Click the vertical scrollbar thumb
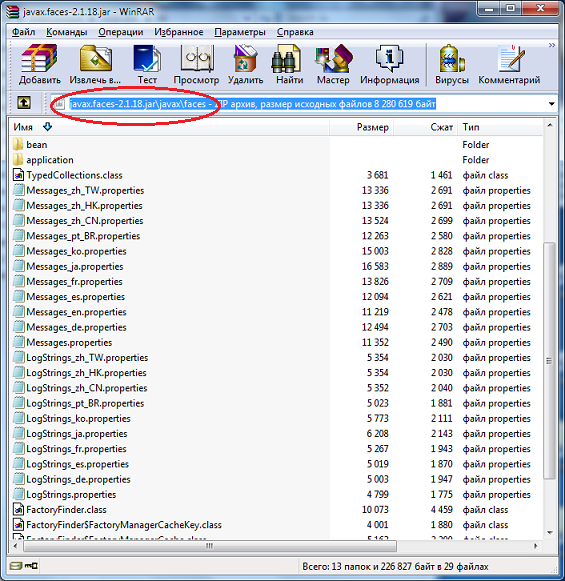The image size is (565, 581). [x=550, y=361]
